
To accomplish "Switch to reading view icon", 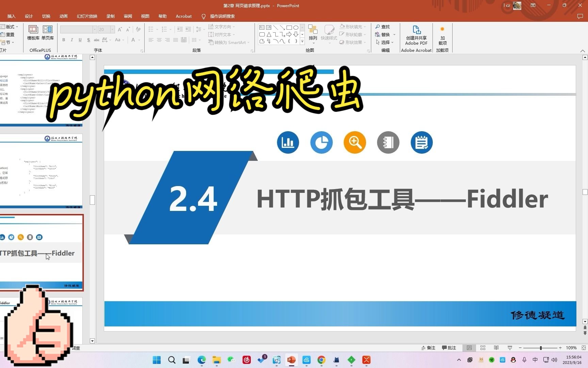I will [496, 348].
